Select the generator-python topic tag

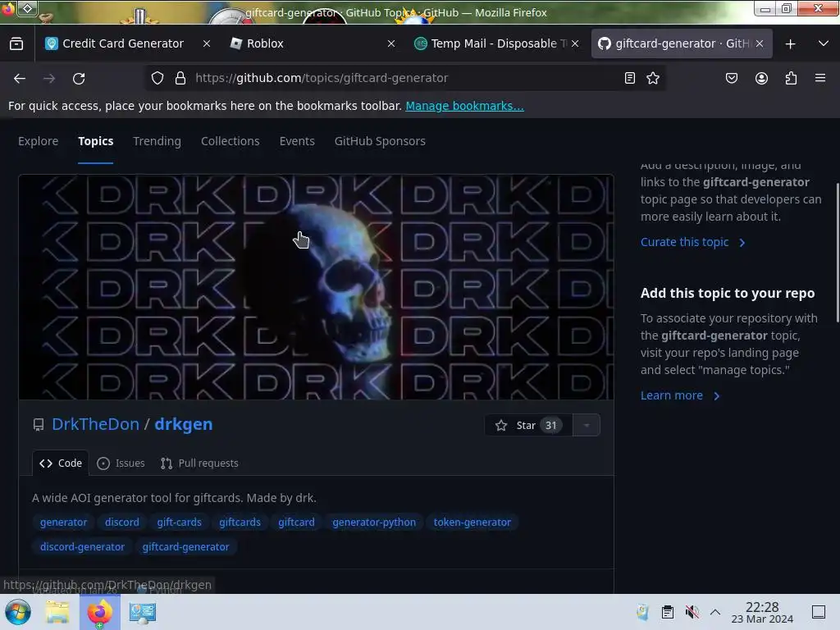374,523
